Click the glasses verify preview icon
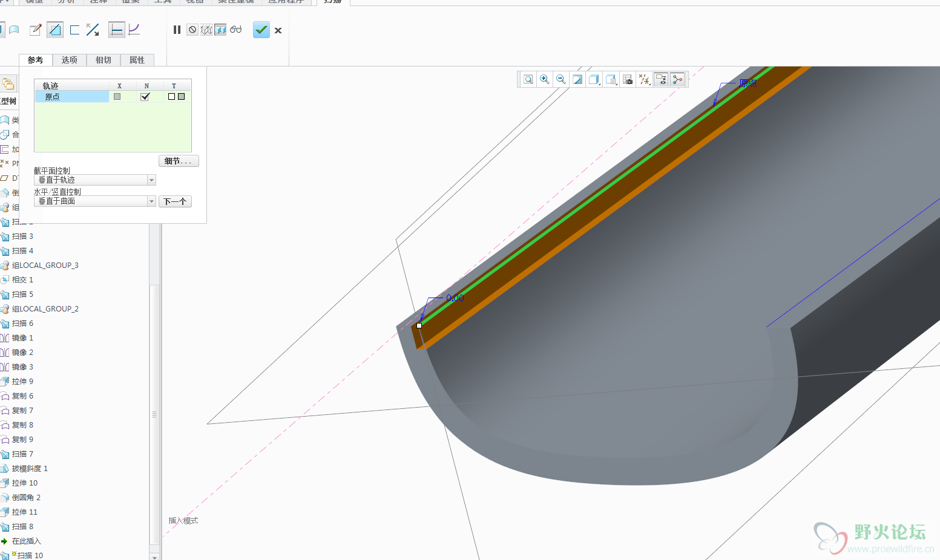 [x=235, y=30]
